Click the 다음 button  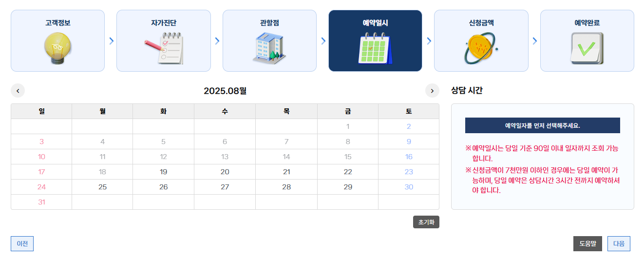619,243
